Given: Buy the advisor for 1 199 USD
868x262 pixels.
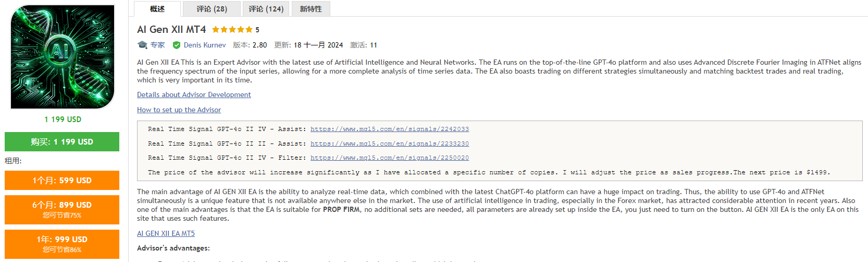Looking at the screenshot, I should click(62, 141).
